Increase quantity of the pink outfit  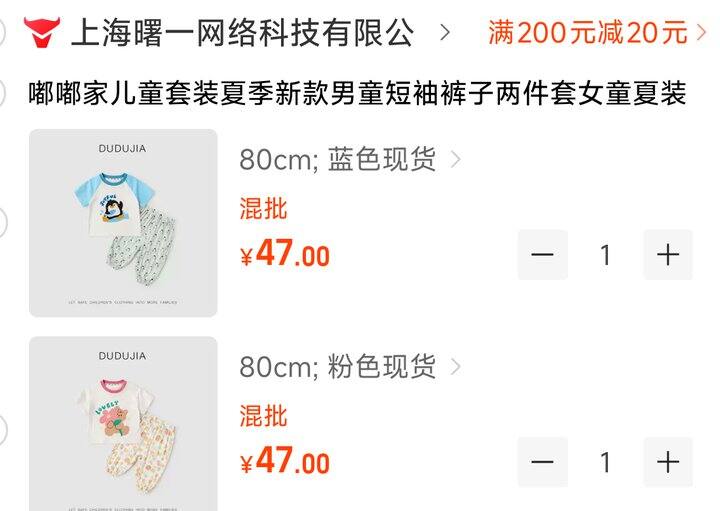click(x=668, y=462)
